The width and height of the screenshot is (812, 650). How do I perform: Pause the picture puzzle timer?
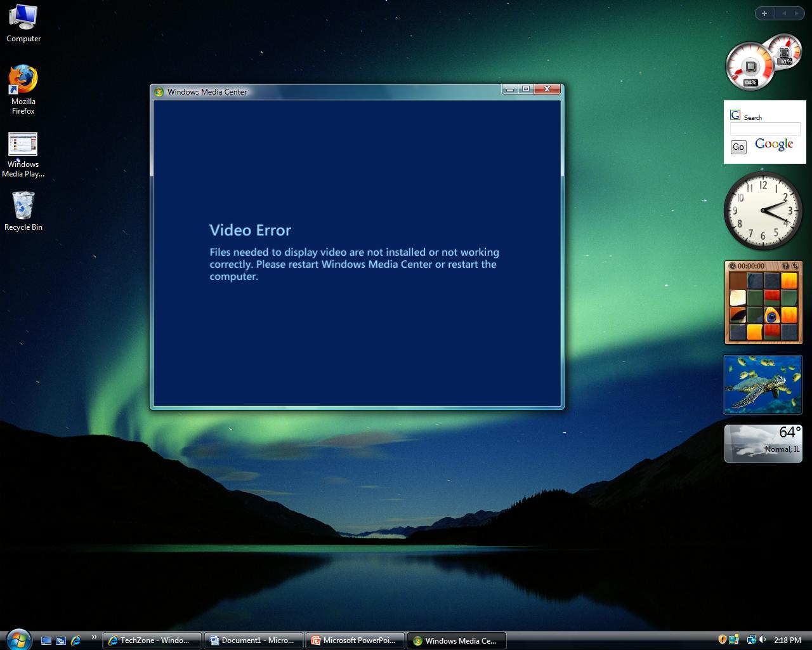tap(732, 266)
